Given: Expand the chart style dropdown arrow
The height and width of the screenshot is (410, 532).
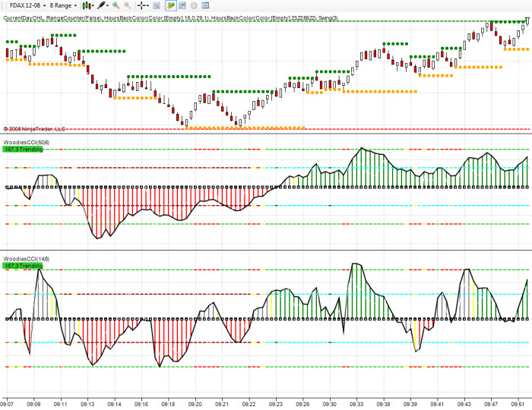Looking at the screenshot, I should coord(93,6).
